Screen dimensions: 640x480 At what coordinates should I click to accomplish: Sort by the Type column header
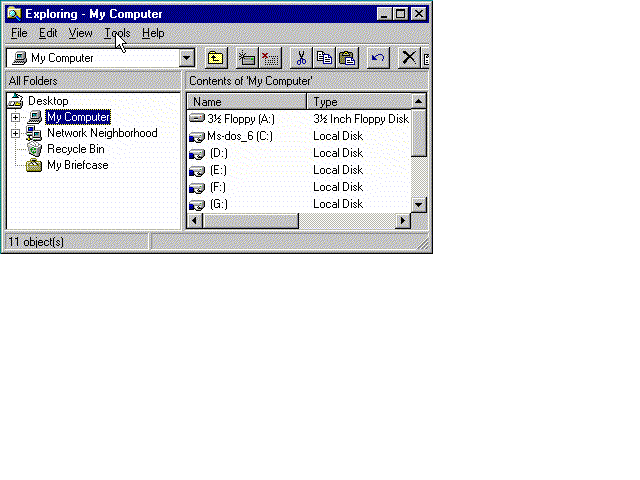point(359,102)
